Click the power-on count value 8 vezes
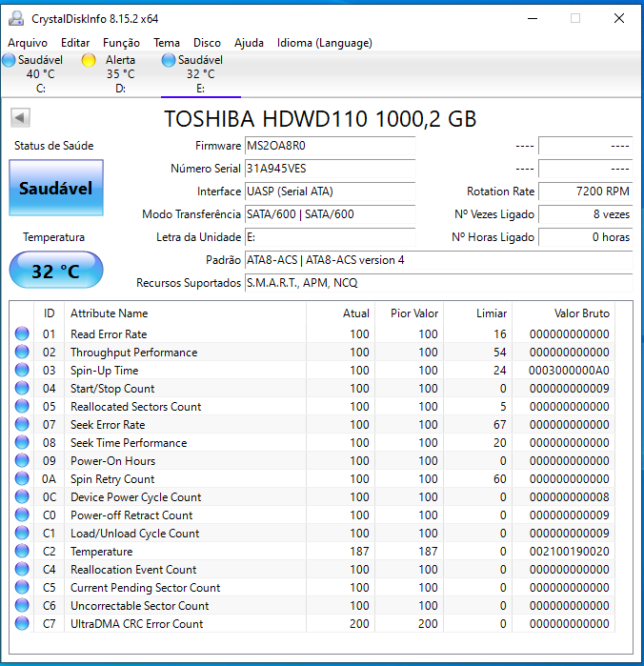 tap(586, 214)
